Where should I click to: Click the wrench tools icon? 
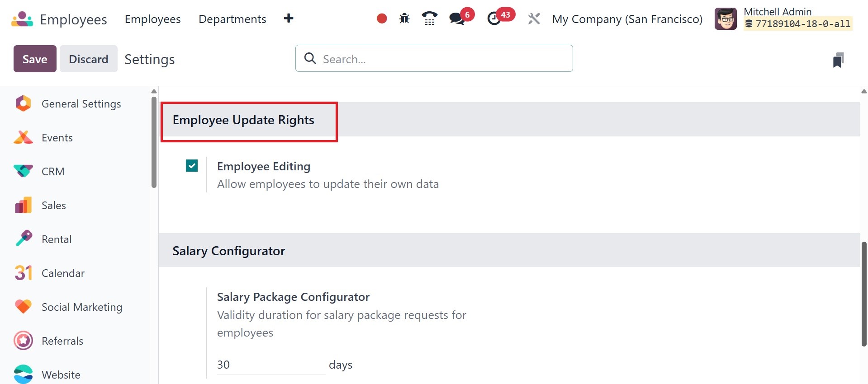[534, 19]
